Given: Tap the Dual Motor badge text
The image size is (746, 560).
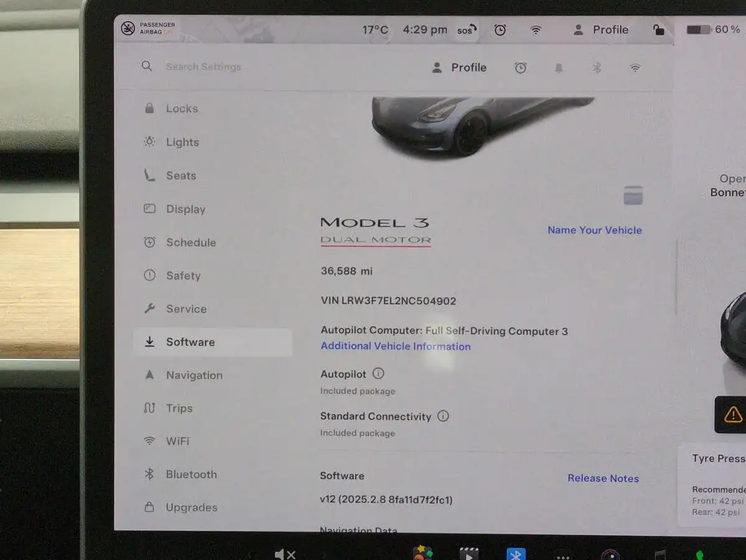Looking at the screenshot, I should (375, 240).
